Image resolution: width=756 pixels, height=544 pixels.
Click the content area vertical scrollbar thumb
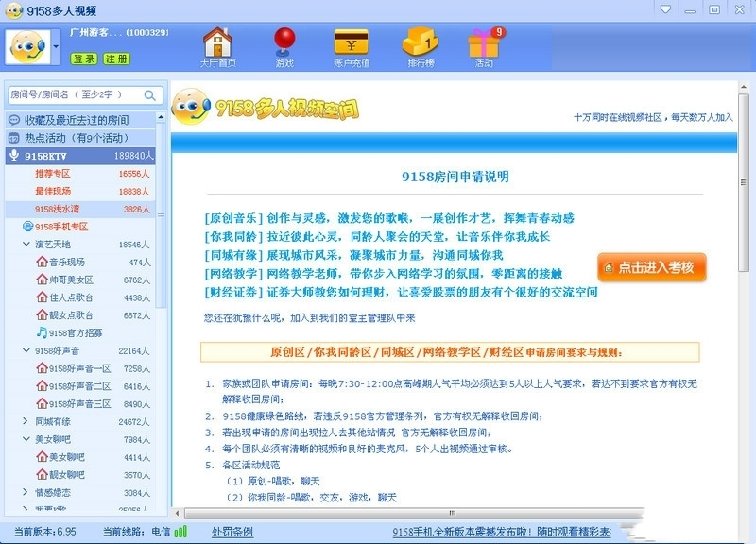coord(744,183)
